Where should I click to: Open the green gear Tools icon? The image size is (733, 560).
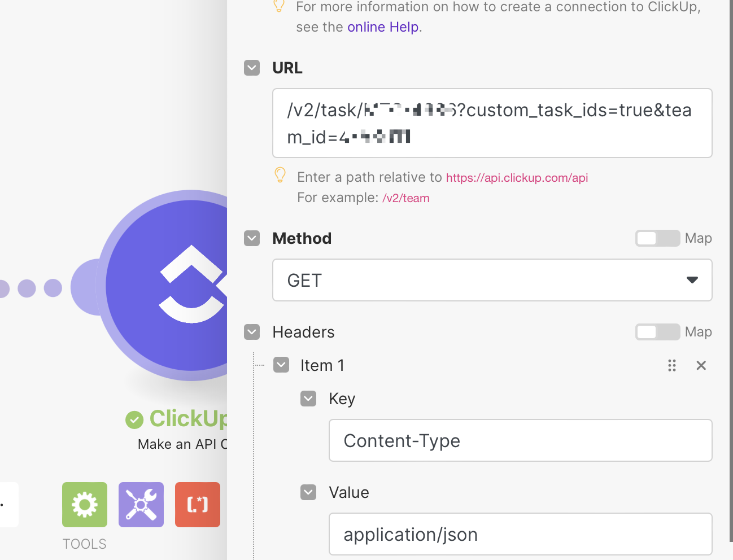click(85, 505)
